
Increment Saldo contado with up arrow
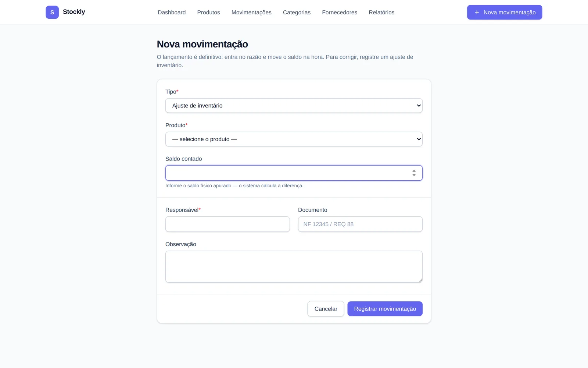[414, 171]
